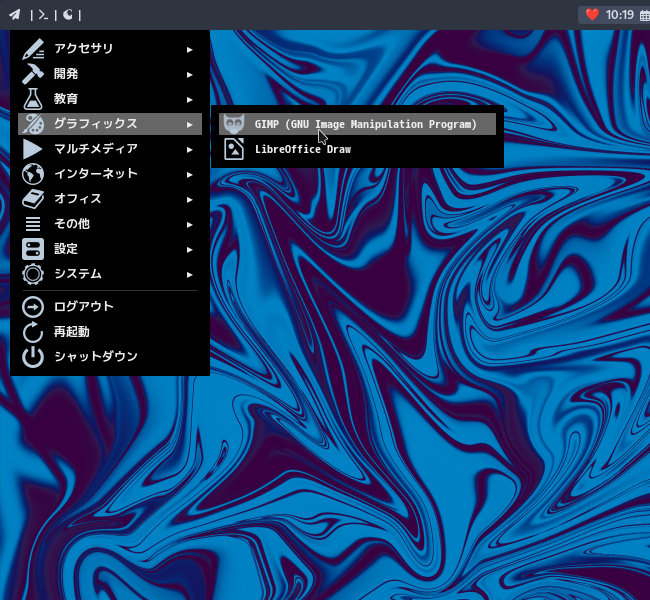Click the red heart tray icon
The image size is (650, 600).
point(592,15)
